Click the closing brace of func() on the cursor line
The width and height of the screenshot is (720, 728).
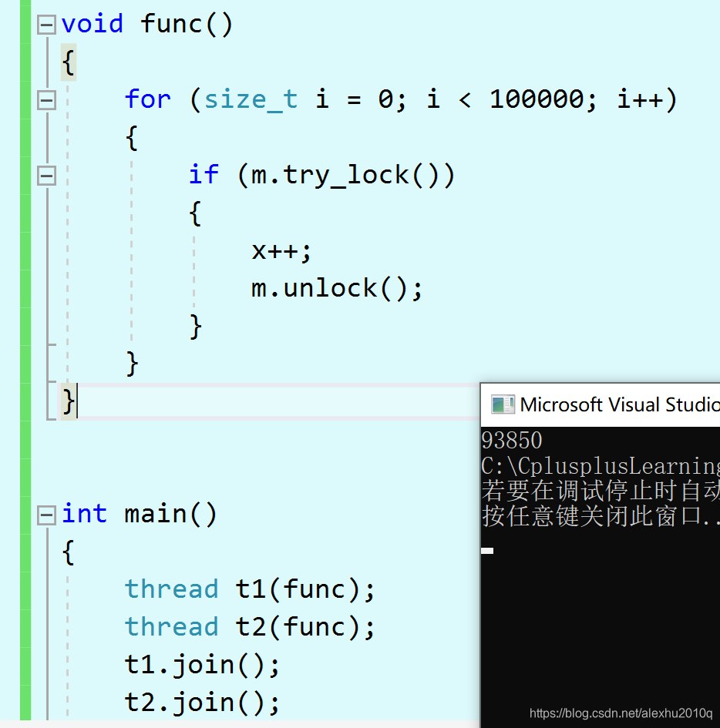tap(69, 401)
